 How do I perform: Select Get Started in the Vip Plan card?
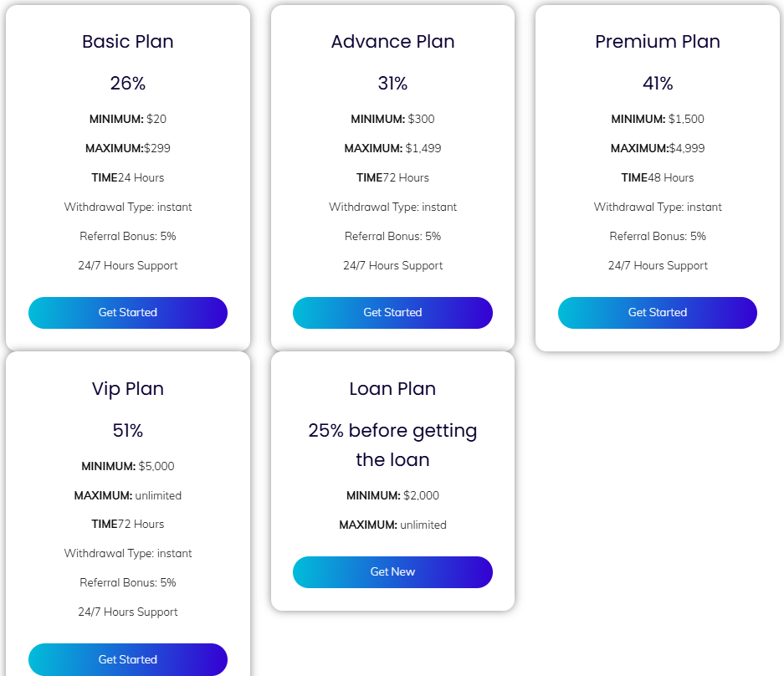click(x=128, y=659)
